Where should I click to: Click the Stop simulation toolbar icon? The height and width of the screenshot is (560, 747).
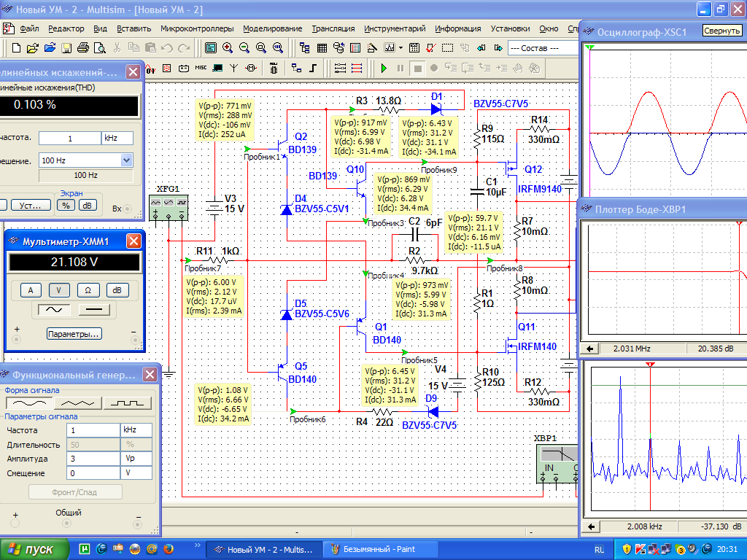(417, 68)
